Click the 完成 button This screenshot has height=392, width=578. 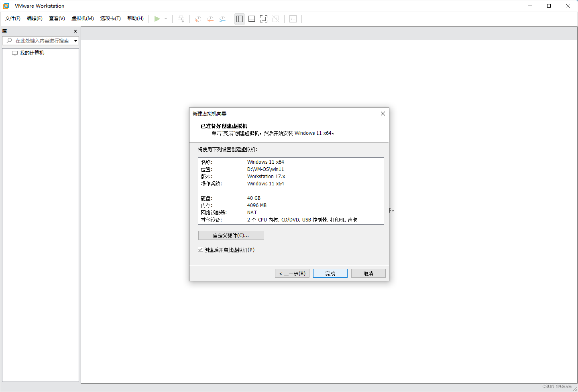[330, 274]
